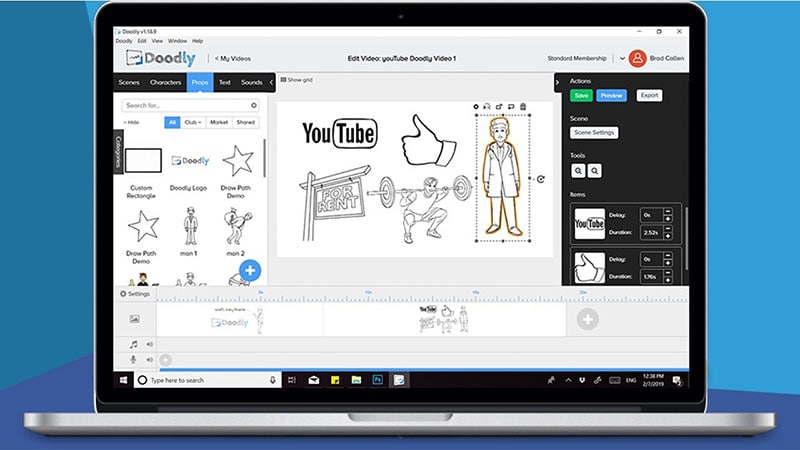Click the bring-forward icon above the selected character
The height and width of the screenshot is (450, 800).
499,107
